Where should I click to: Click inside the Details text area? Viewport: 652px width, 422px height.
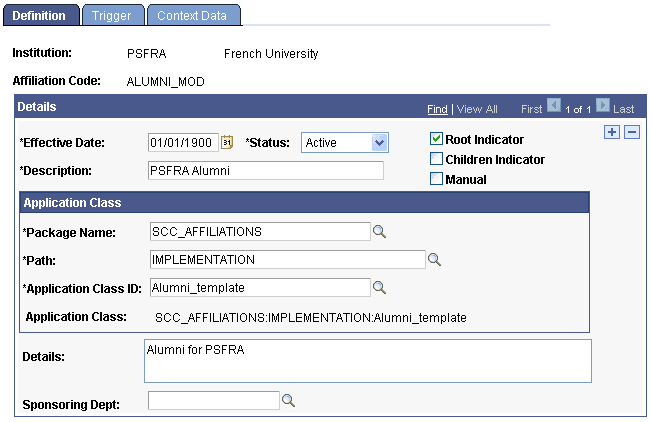[x=367, y=360]
